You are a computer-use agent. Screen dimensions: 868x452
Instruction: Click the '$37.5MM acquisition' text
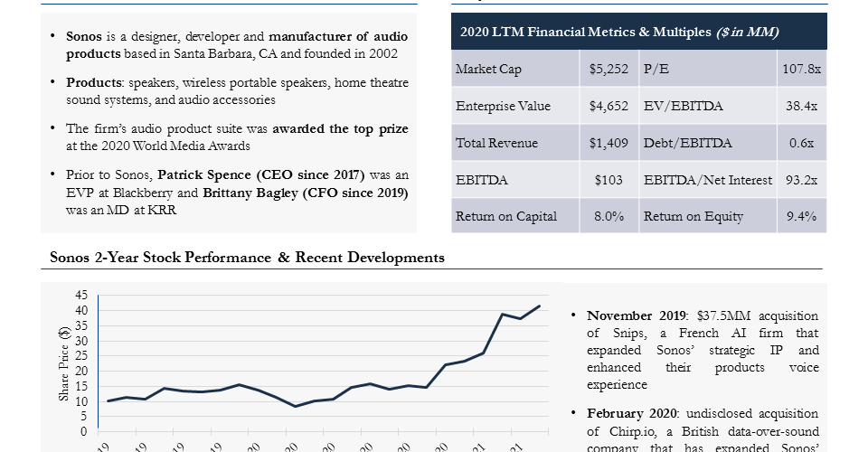(758, 315)
